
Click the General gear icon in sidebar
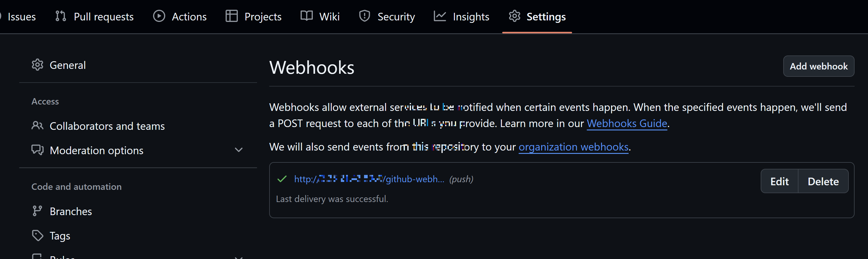[38, 65]
